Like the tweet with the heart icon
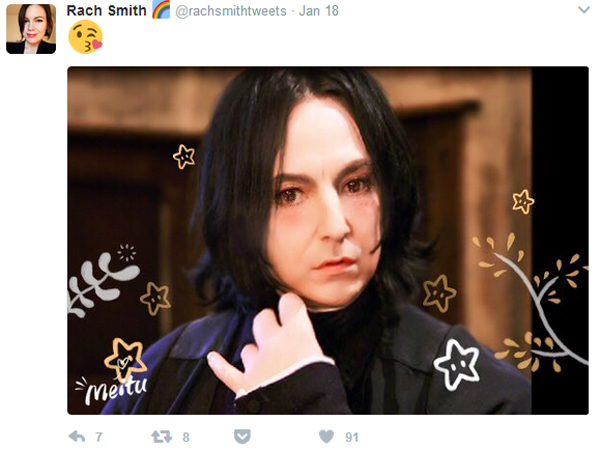Viewport: 600px width, 449px height. (x=326, y=436)
